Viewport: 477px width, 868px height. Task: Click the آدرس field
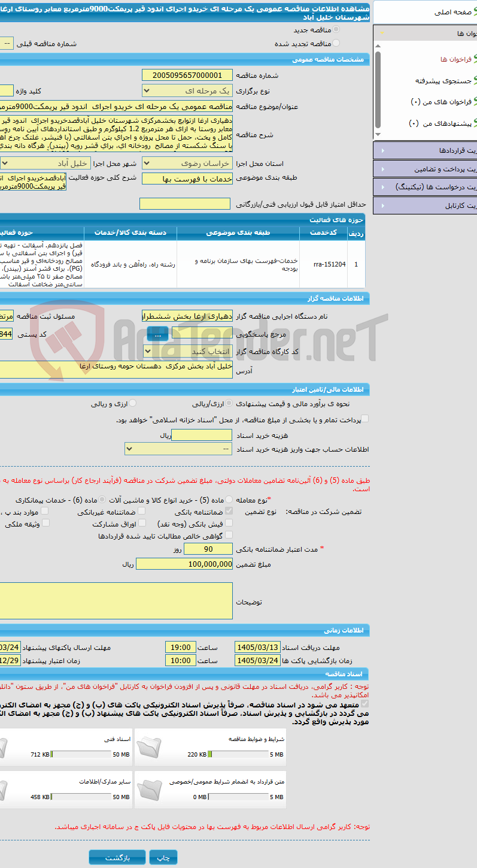pos(116,370)
